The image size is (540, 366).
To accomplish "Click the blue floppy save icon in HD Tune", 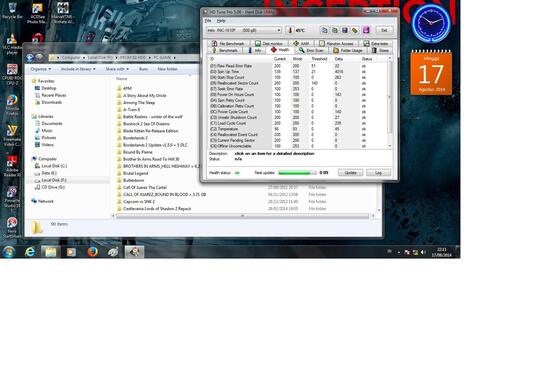I will point(345,30).
